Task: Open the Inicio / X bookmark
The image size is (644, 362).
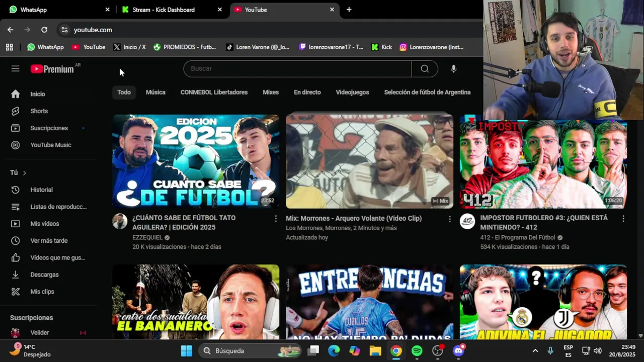Action: pyautogui.click(x=129, y=47)
